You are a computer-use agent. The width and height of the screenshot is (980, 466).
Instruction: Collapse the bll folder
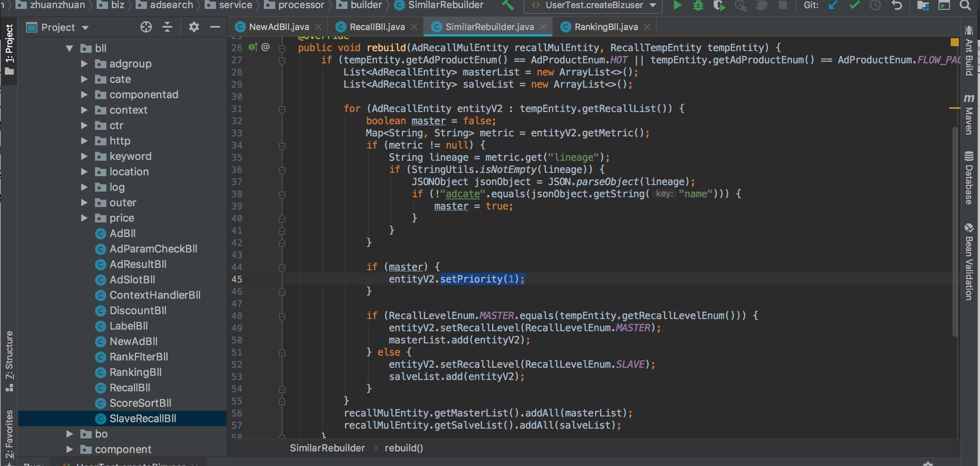(x=69, y=48)
